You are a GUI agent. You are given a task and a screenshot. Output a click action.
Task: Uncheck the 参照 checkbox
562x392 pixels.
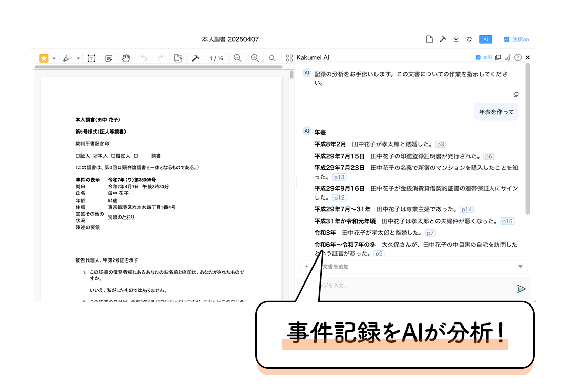[478, 58]
